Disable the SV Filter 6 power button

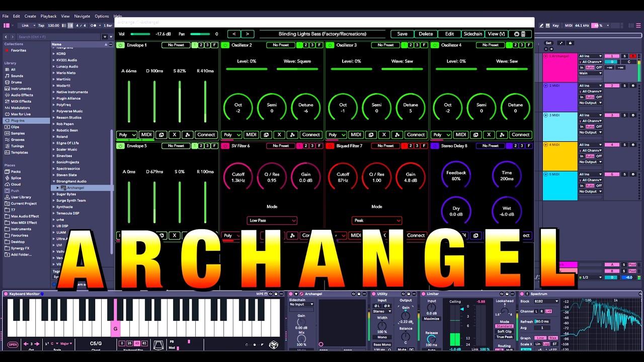tap(225, 146)
